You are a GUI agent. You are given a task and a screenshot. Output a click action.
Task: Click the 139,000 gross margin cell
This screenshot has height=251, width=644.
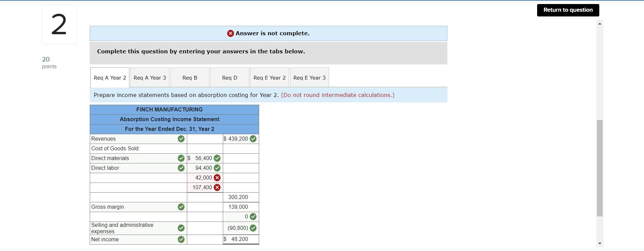[x=241, y=207]
